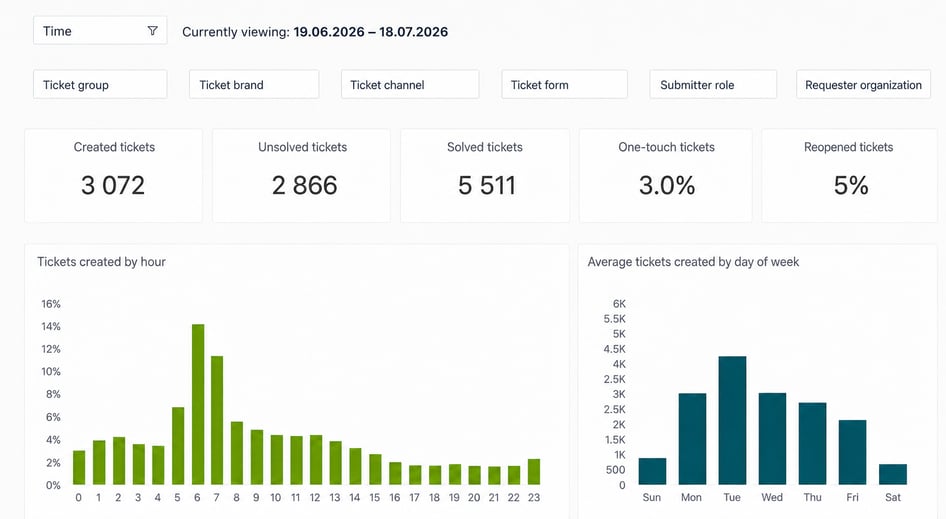Click the Sun bar in weekday chart
Screen dimensions: 946x519
[652, 471]
